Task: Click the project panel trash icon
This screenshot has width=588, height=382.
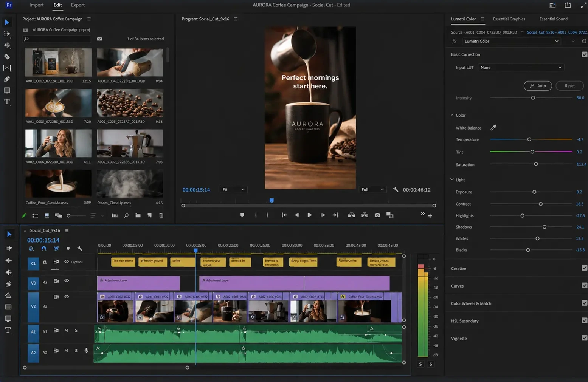Action: tap(161, 215)
